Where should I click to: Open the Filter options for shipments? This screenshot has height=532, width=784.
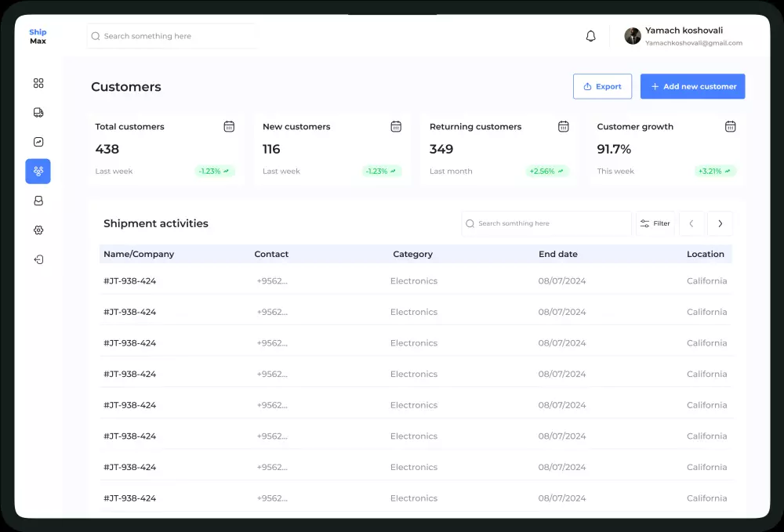coord(655,223)
